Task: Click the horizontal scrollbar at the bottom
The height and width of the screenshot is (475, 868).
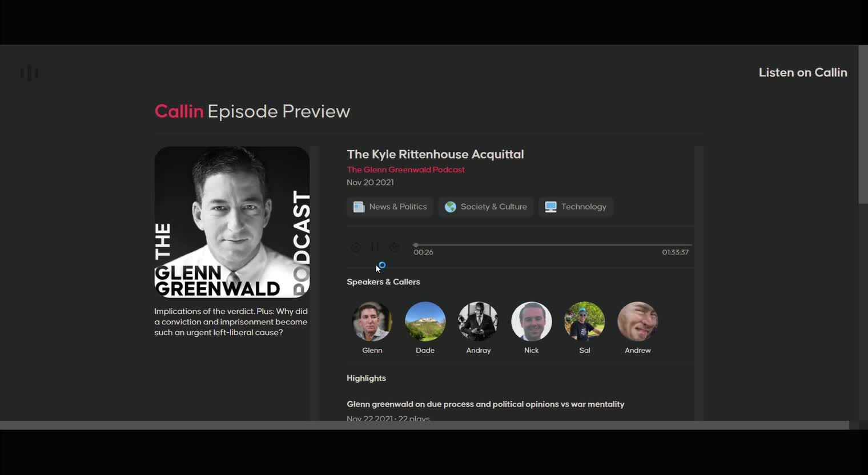Action: point(424,425)
